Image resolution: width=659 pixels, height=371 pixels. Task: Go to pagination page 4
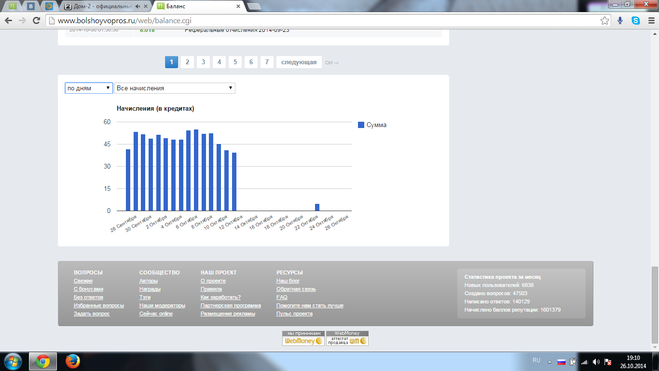219,62
